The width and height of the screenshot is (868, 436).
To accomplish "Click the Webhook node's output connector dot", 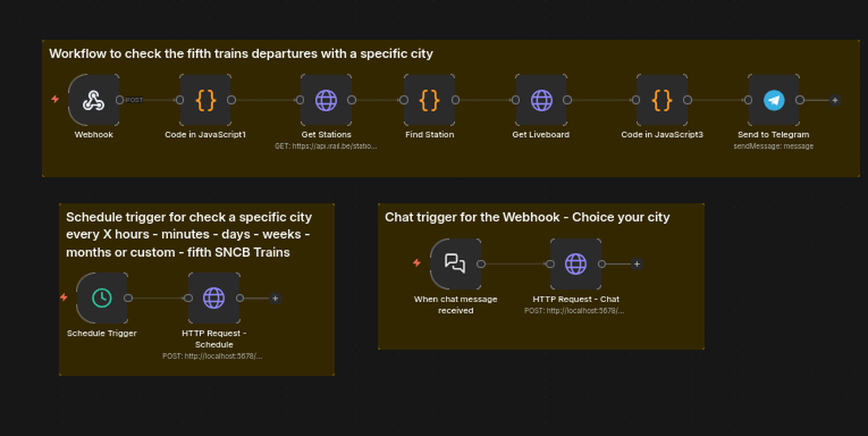I will tap(120, 100).
